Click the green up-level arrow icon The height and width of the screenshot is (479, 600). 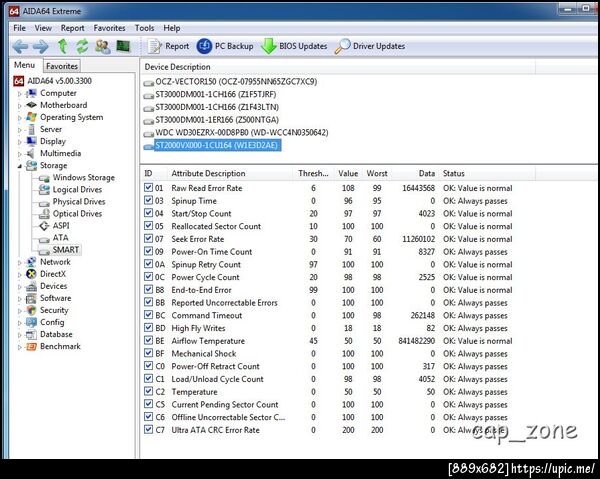[63, 46]
